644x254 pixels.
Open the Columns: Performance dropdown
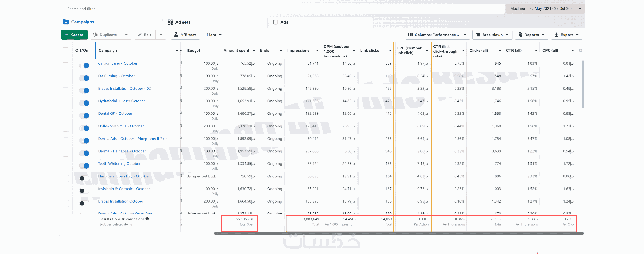[437, 35]
